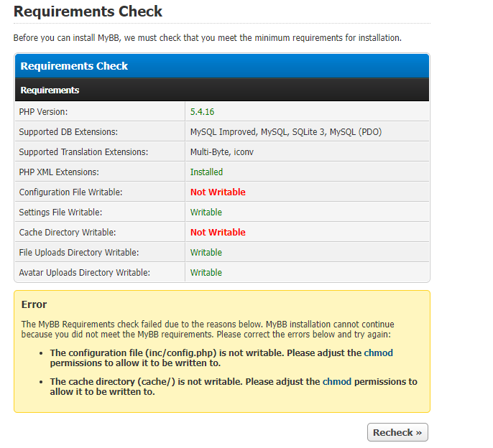Open chmod link in cache directory error
This screenshot has height=448, width=493.
337,381
